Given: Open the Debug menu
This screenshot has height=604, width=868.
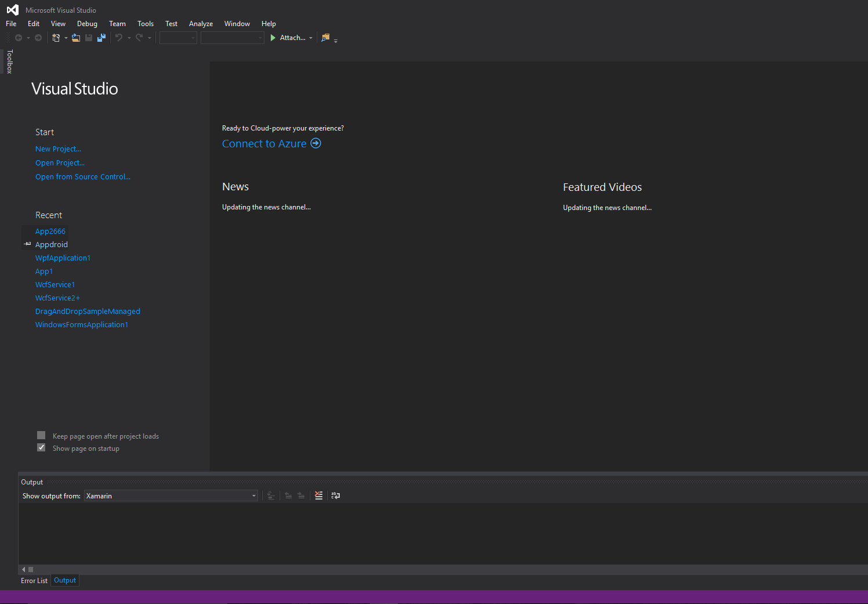Looking at the screenshot, I should coord(87,23).
